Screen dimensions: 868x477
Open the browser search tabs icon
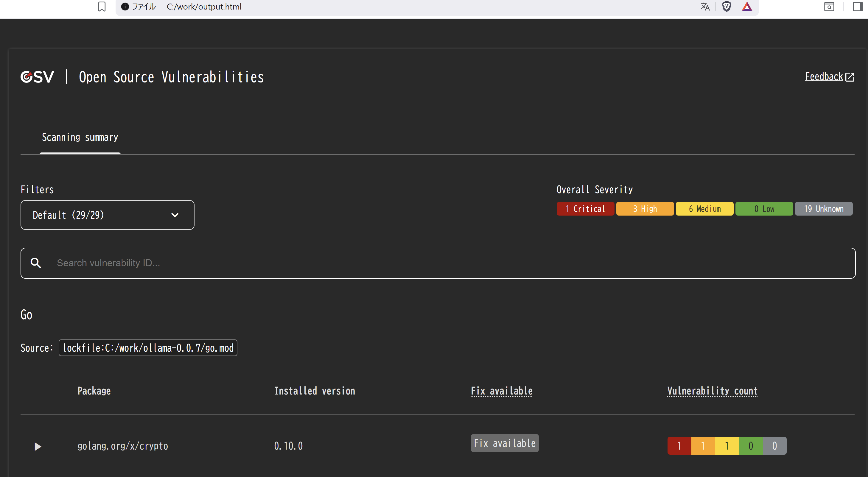(829, 7)
